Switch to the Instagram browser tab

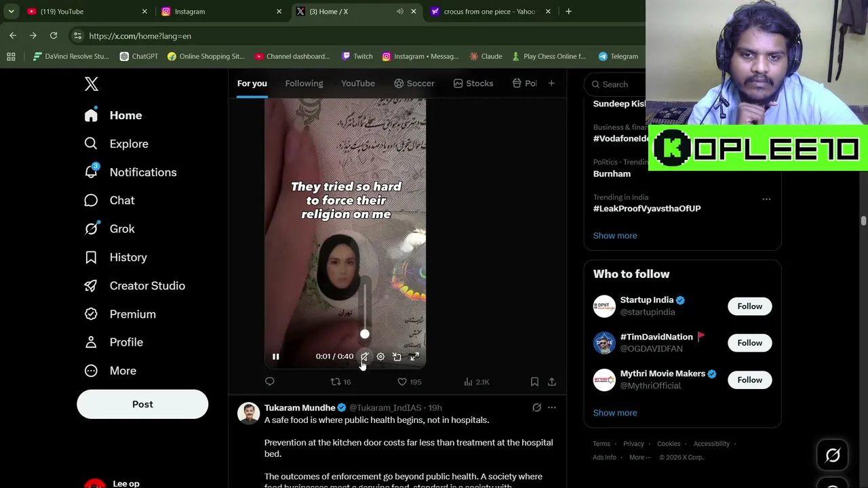click(x=220, y=12)
